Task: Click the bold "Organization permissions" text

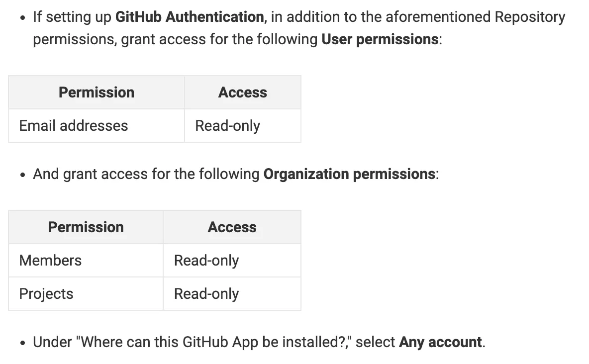Action: click(x=349, y=174)
